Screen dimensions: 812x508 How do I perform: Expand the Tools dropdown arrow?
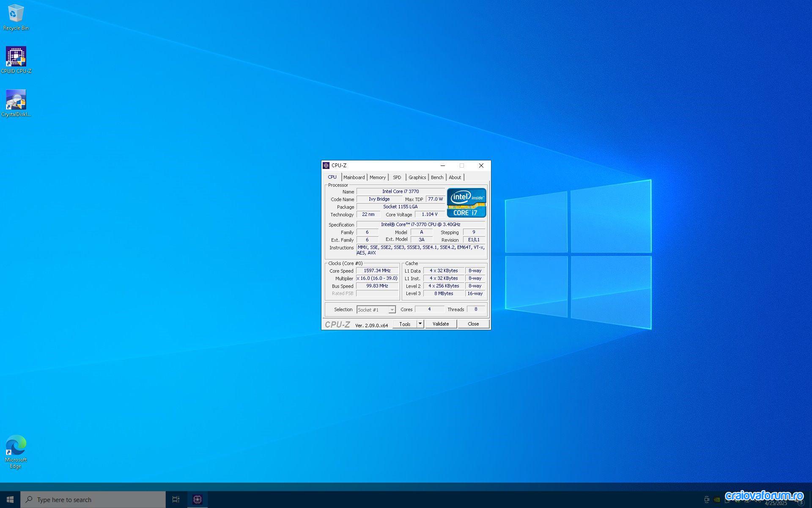420,324
